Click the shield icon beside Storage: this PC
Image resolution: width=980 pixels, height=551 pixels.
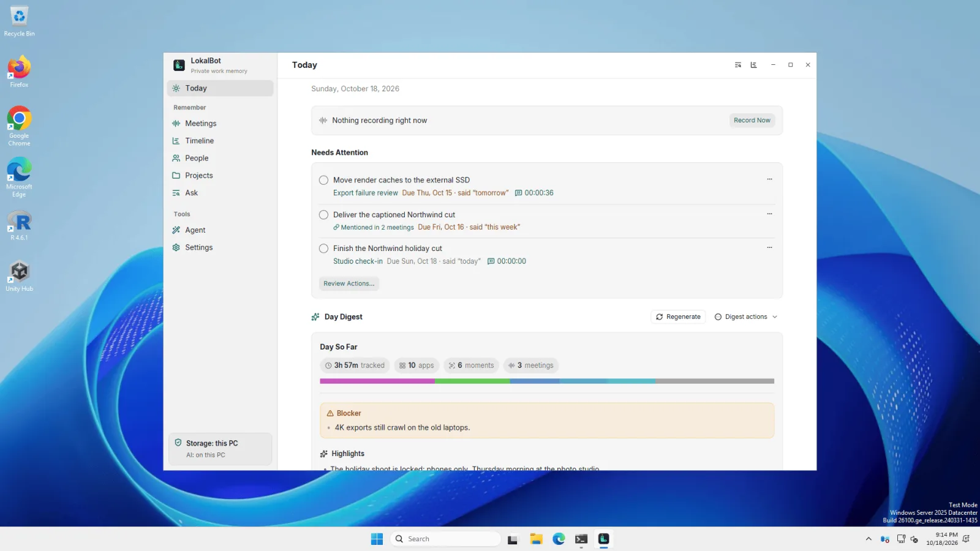(178, 443)
